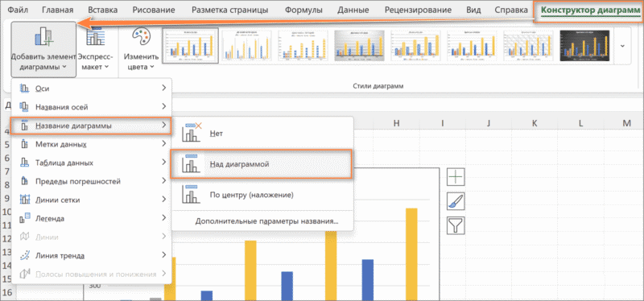This screenshot has width=644, height=301.
Task: Click the chart filters funnel button
Action: (456, 225)
